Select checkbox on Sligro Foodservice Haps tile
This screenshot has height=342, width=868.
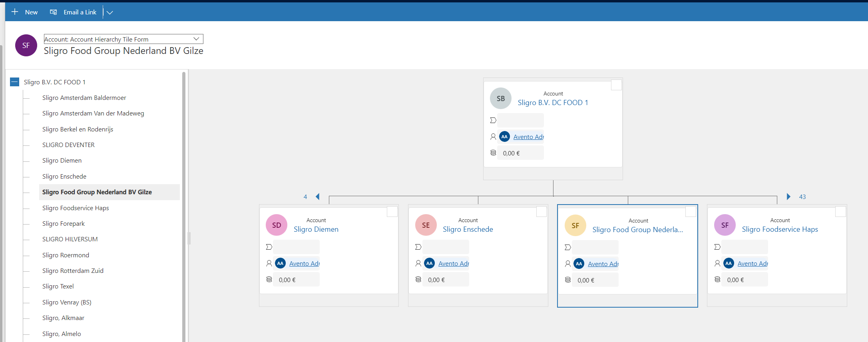(x=840, y=212)
